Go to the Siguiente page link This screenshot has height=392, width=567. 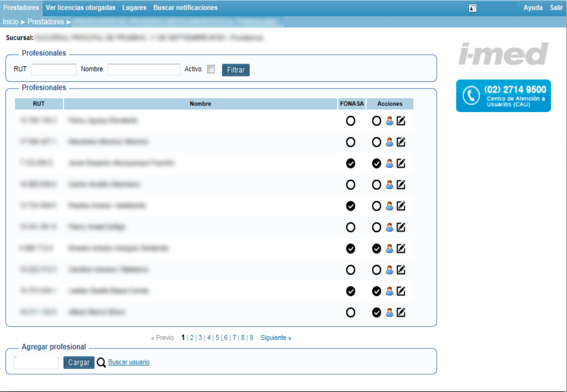tap(276, 338)
